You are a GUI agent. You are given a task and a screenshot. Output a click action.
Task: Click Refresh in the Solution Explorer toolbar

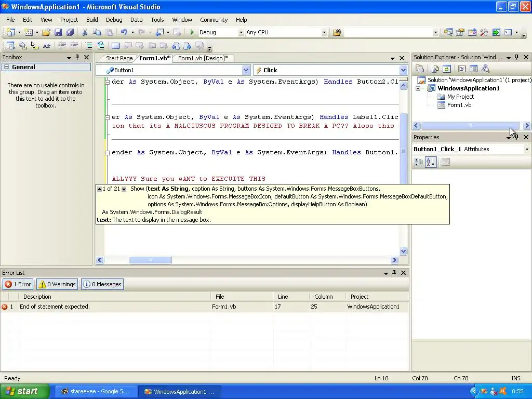(x=447, y=69)
